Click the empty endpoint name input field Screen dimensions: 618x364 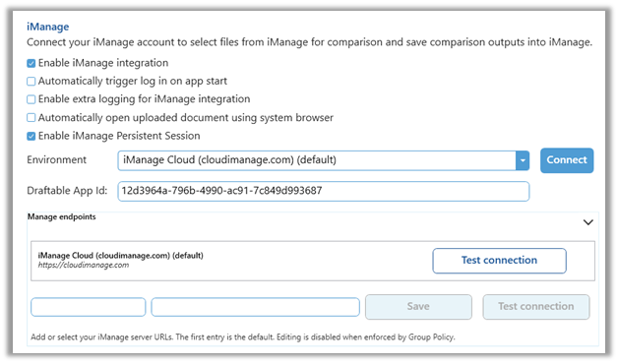tap(89, 307)
